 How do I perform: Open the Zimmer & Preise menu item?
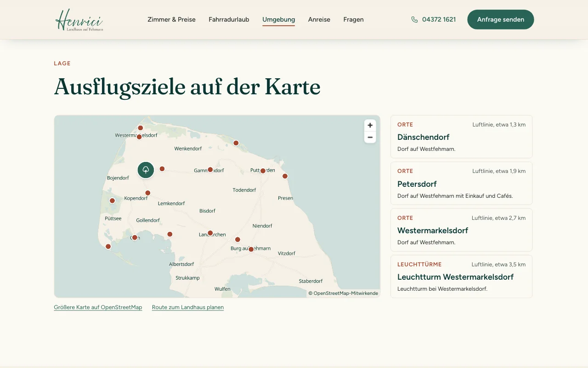(x=171, y=20)
